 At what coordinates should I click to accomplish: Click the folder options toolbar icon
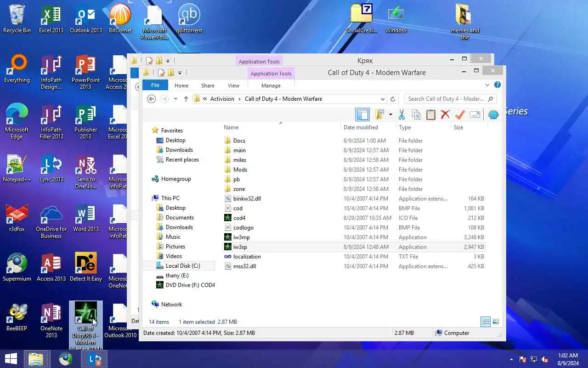click(379, 115)
